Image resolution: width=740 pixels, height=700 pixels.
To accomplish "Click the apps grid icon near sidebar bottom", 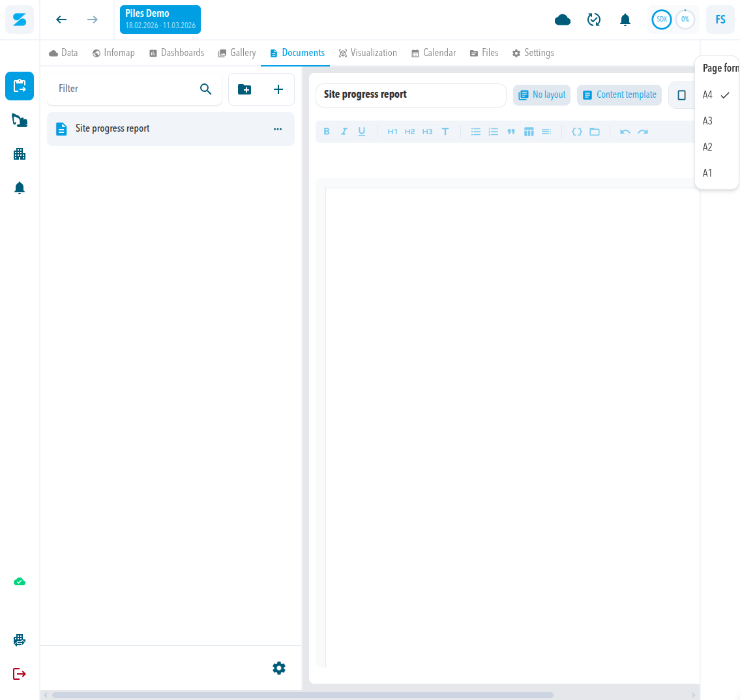I will click(x=20, y=640).
